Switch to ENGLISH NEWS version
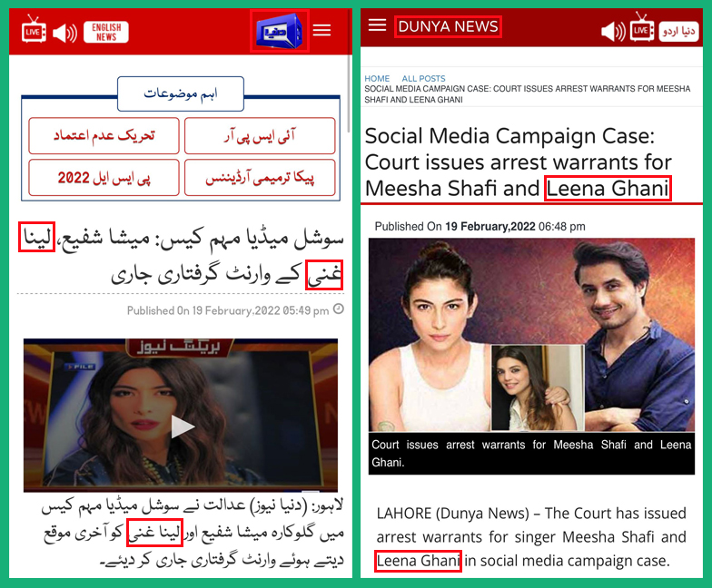Screen dimensions: 712x588 (105, 33)
